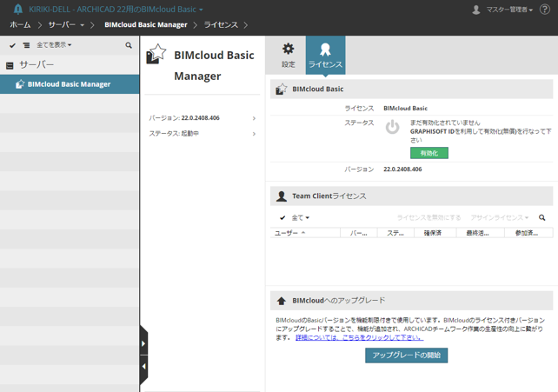Click license version value 22.0.2408.406 on right

[402, 169]
